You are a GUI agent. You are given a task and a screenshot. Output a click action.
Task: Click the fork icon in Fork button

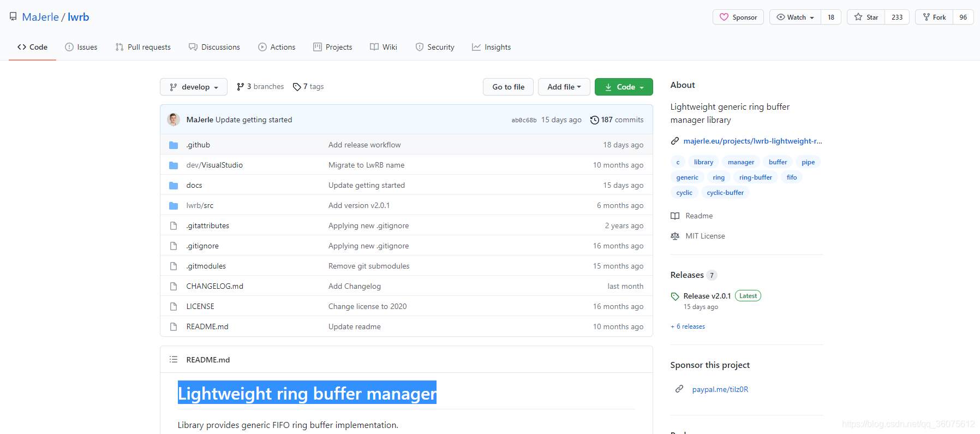[926, 17]
